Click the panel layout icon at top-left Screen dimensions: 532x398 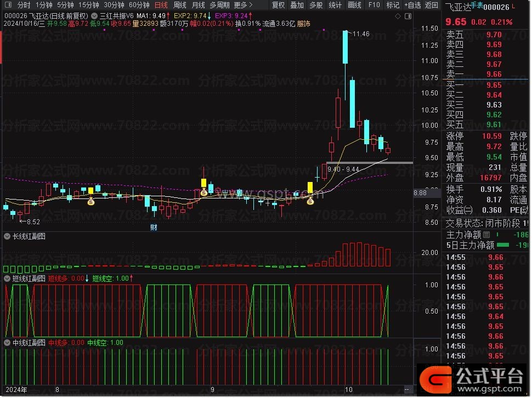tap(8, 5)
